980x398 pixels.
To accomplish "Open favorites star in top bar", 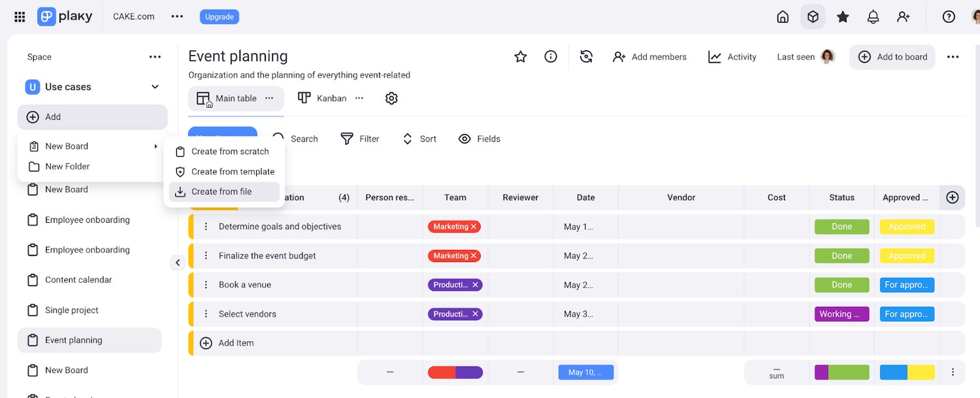I will [x=843, y=17].
